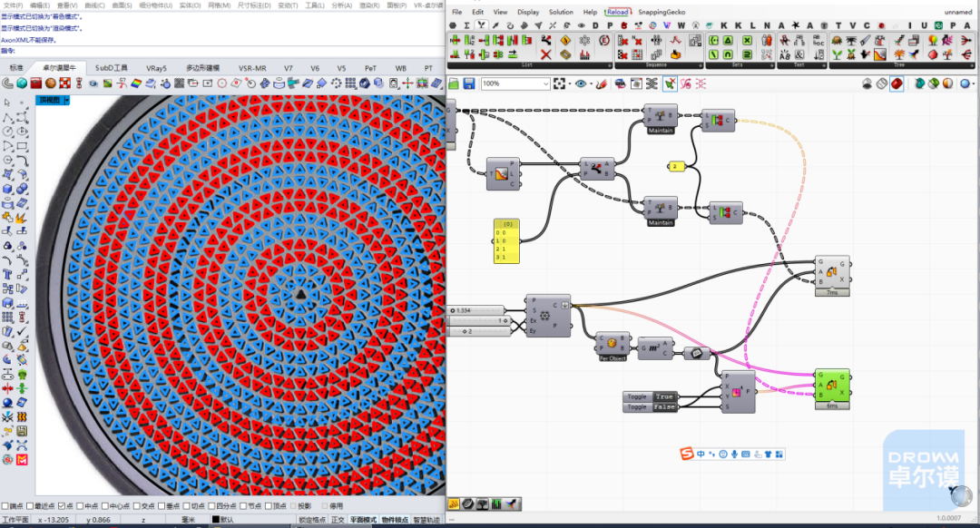This screenshot has width=980, height=528.
Task: Uncheck the 点 object snap checkbox
Action: coord(62,506)
